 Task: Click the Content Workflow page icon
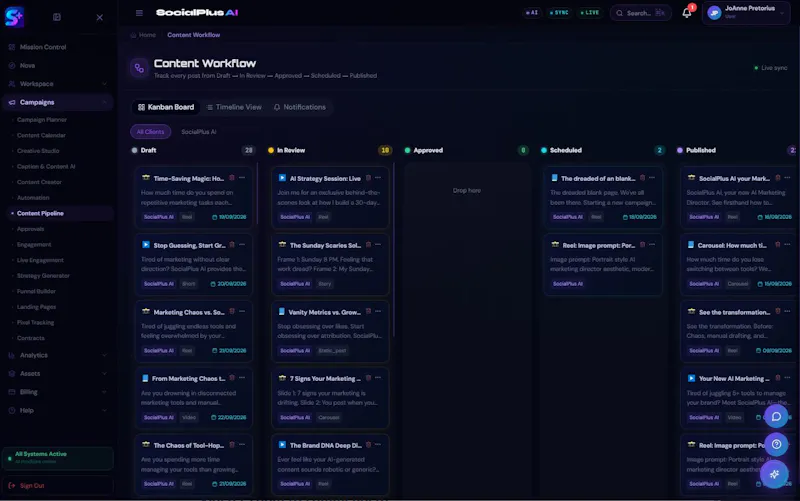[x=139, y=68]
